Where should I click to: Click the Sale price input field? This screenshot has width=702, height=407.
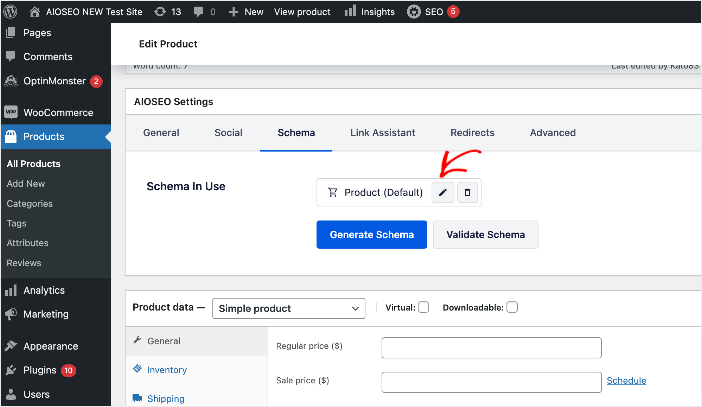(491, 382)
